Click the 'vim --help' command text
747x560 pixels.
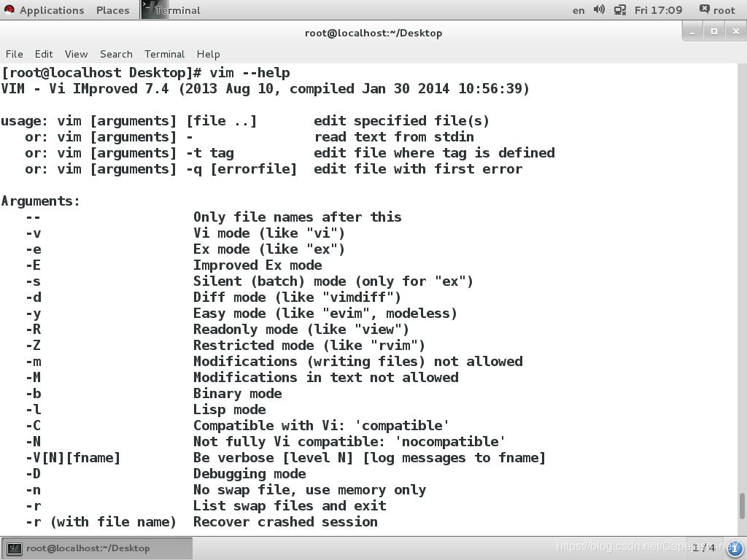click(249, 73)
